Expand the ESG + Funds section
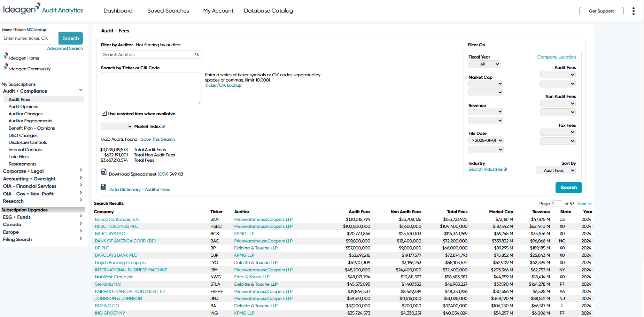The image size is (644, 317). point(81,216)
